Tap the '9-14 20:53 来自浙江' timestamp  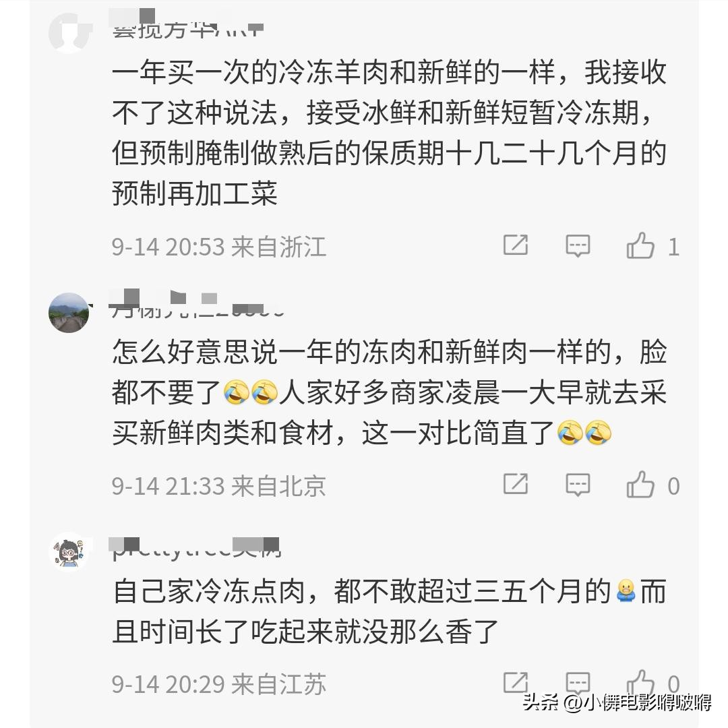coord(218,247)
